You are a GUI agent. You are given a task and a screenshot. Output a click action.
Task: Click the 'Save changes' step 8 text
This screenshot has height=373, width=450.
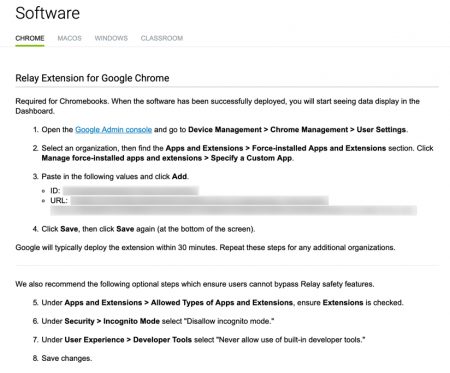click(67, 358)
